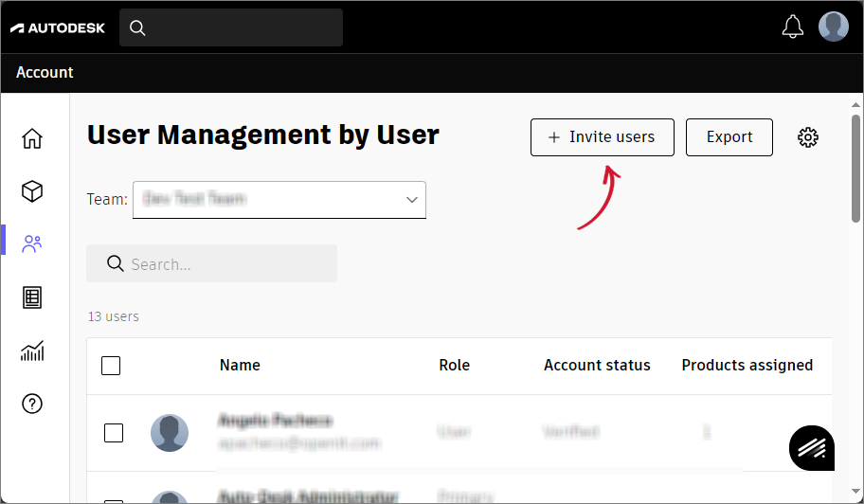Click the 13 users count text

[x=113, y=316]
